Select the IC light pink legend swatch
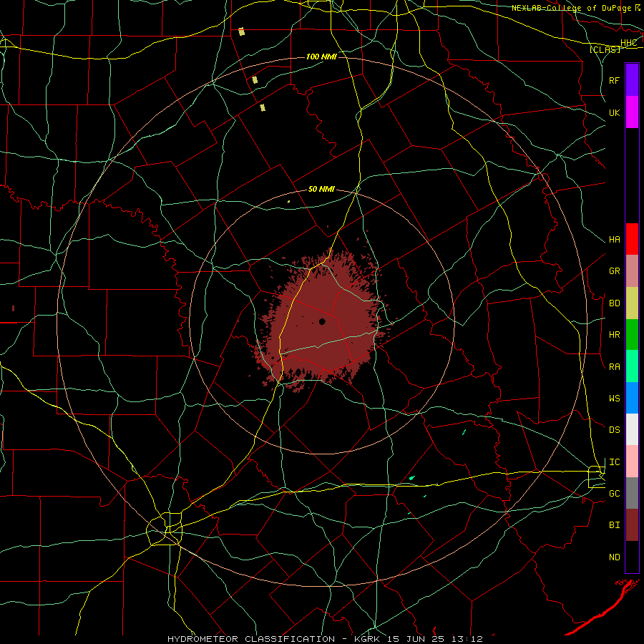 pyautogui.click(x=632, y=462)
